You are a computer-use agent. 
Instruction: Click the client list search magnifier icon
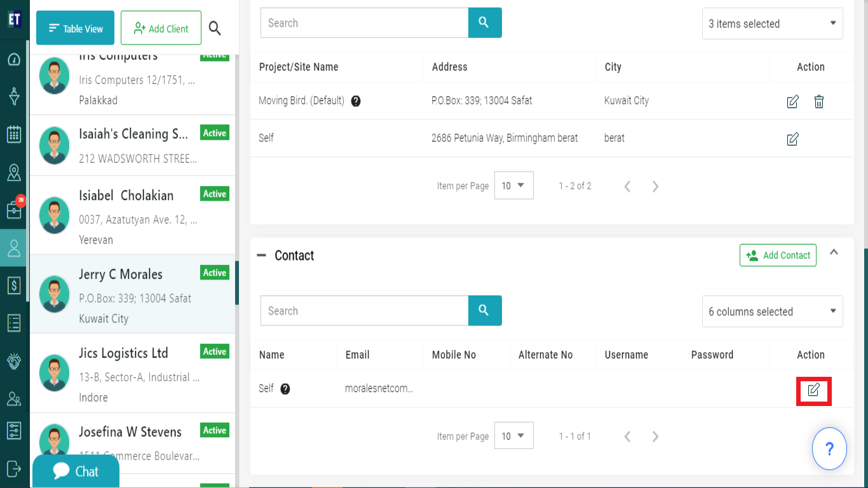pos(215,28)
